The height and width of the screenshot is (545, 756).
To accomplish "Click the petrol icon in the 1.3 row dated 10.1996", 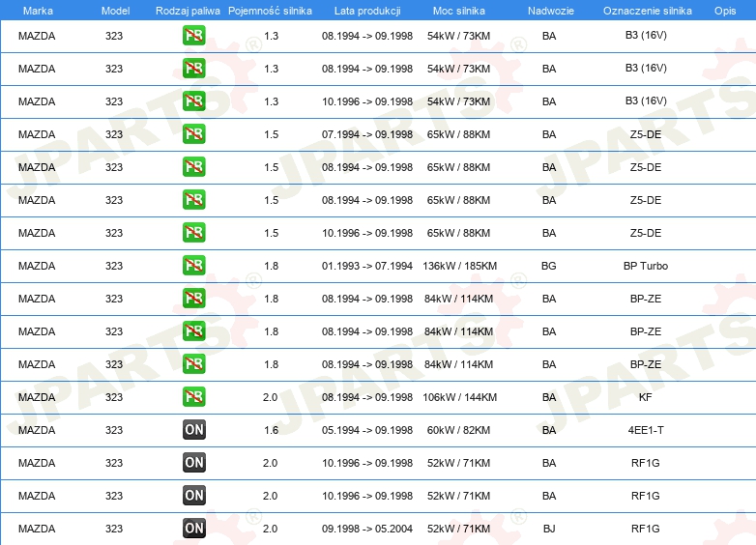I will (194, 101).
